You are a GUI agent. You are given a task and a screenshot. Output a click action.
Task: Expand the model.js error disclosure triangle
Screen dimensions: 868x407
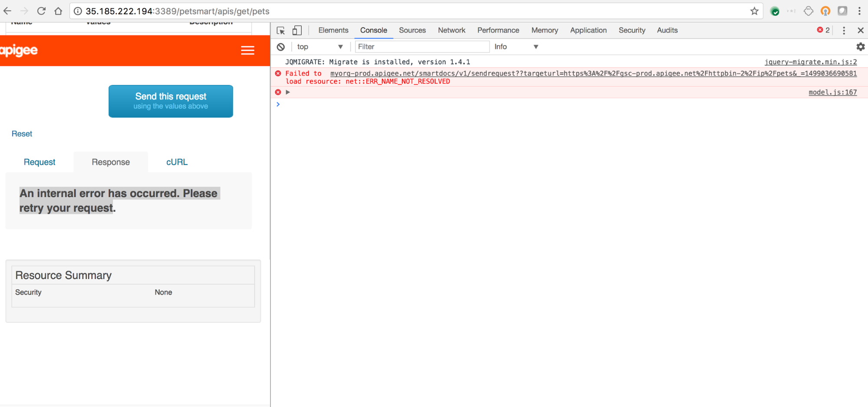click(288, 92)
